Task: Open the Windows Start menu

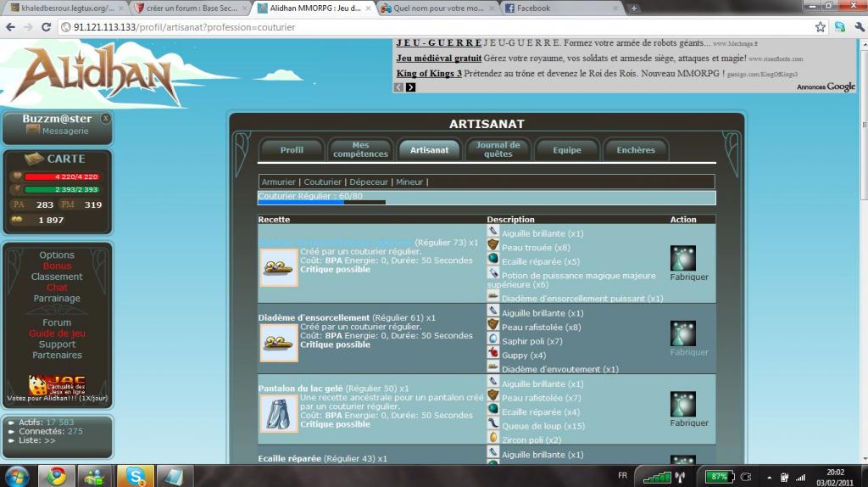Action: [16, 476]
